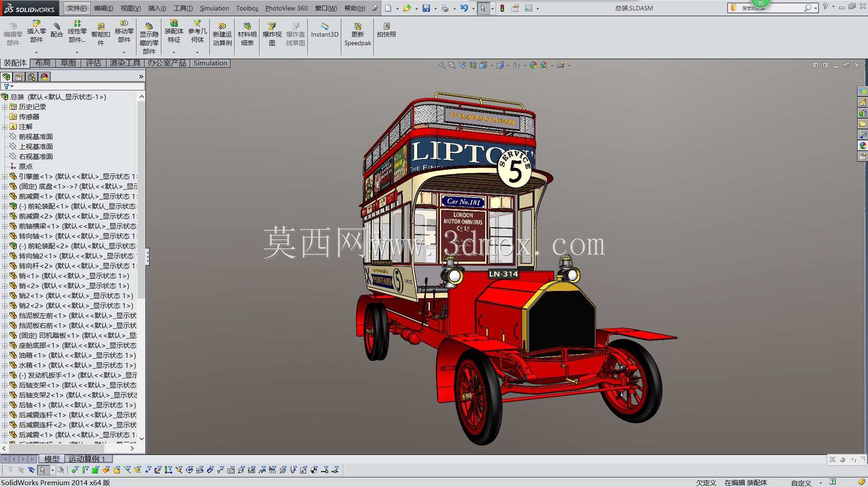Click 参考几何体 (Reference Geometry) tool

coord(198,32)
